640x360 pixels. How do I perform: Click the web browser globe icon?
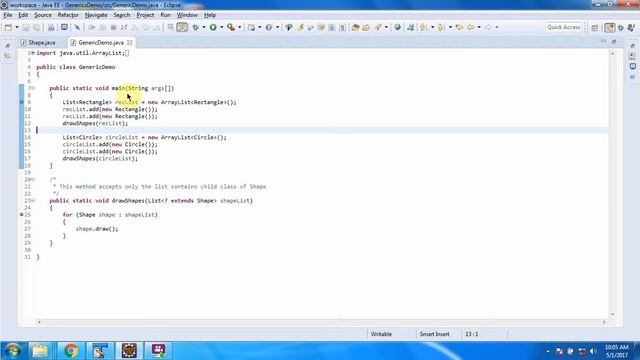[x=397, y=27]
